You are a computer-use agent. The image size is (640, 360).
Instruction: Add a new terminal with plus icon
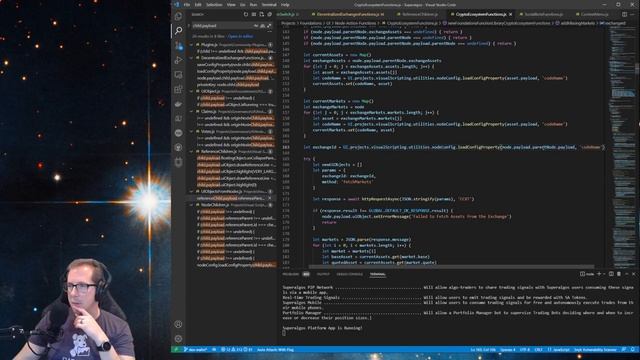(599, 274)
